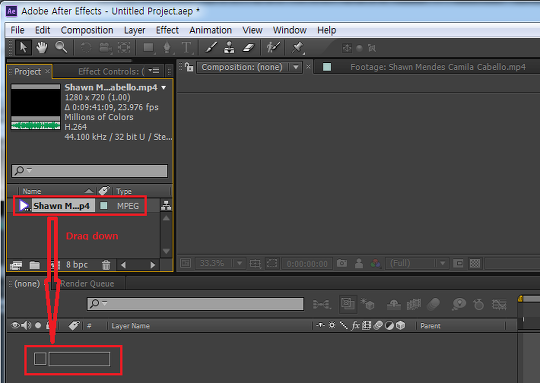Create a new folder in Project panel
Screen dimensions: 540x383
tap(34, 265)
